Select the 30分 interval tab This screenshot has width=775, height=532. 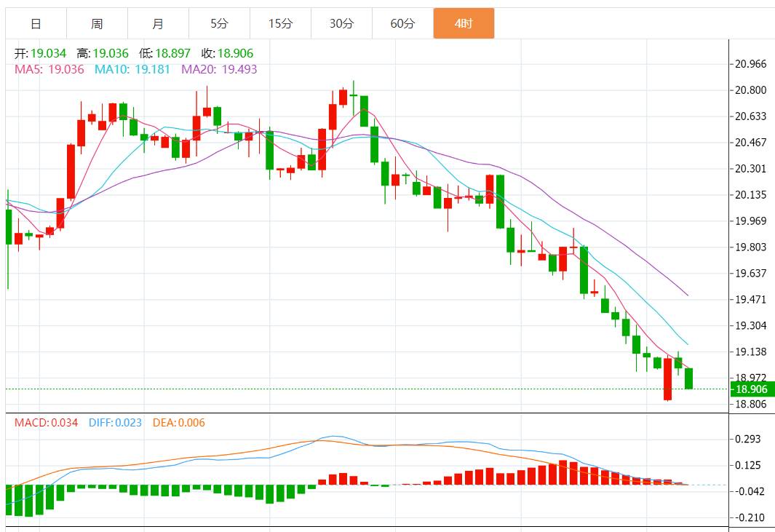[x=341, y=23]
